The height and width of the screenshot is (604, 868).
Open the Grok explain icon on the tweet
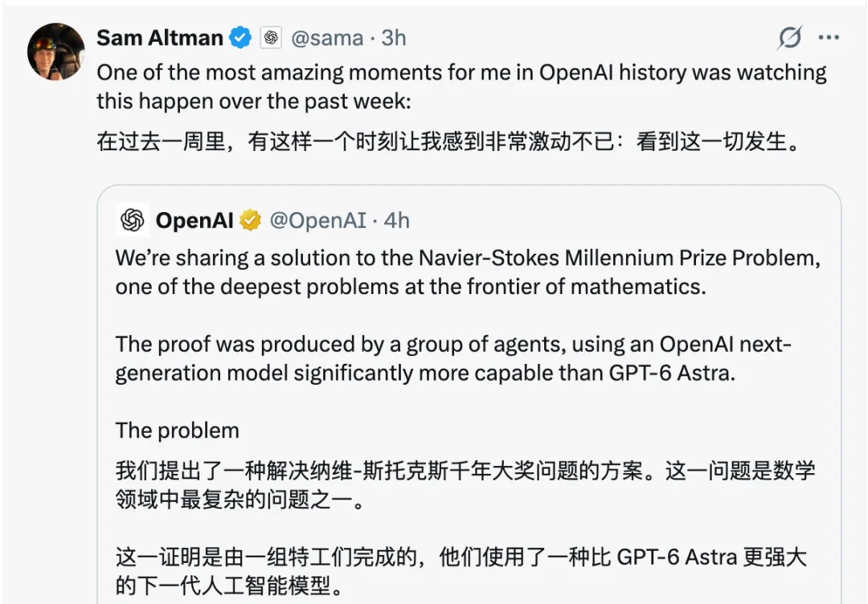click(x=789, y=38)
